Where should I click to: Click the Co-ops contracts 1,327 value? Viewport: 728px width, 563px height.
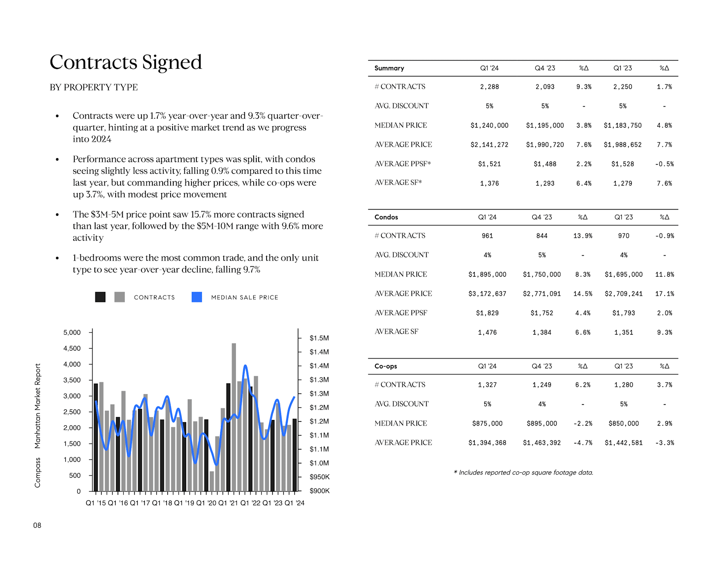pos(487,385)
